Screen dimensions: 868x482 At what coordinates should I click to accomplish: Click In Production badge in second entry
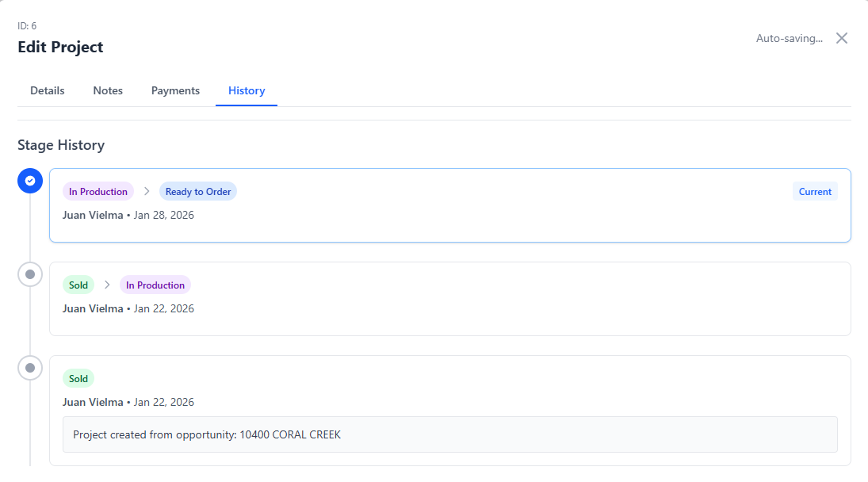(x=155, y=285)
